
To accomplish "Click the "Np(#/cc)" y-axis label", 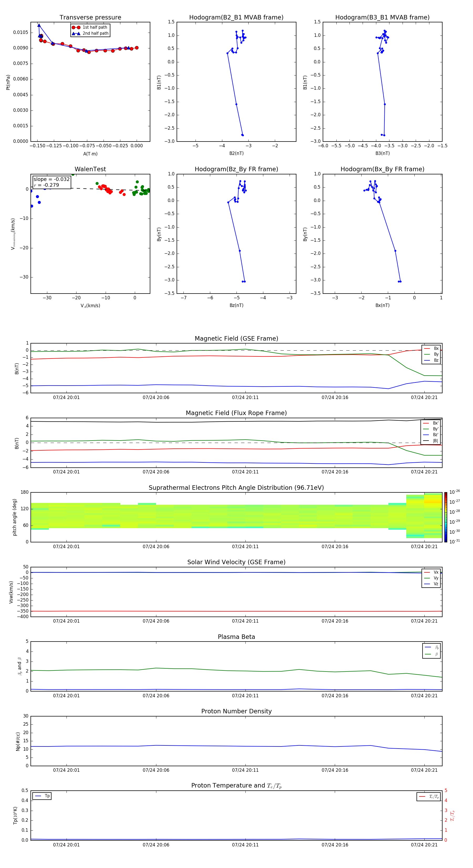I will [18, 741].
